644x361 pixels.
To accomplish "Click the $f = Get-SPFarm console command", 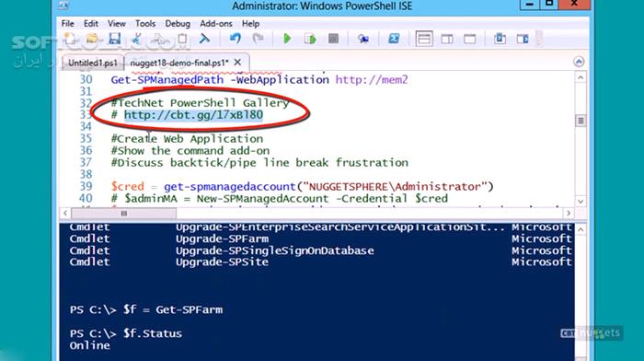I will point(173,309).
